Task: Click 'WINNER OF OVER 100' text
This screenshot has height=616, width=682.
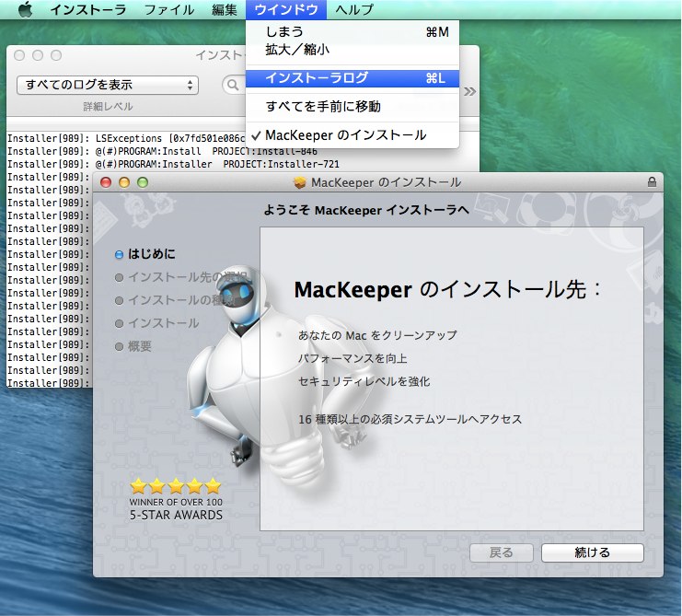Action: coord(176,502)
